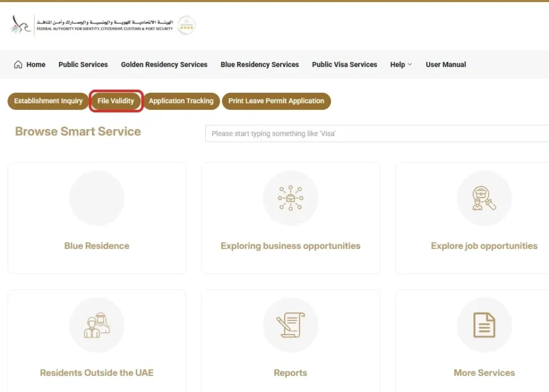Expand the Help dropdown chevron
This screenshot has height=392, width=549.
(x=410, y=64)
